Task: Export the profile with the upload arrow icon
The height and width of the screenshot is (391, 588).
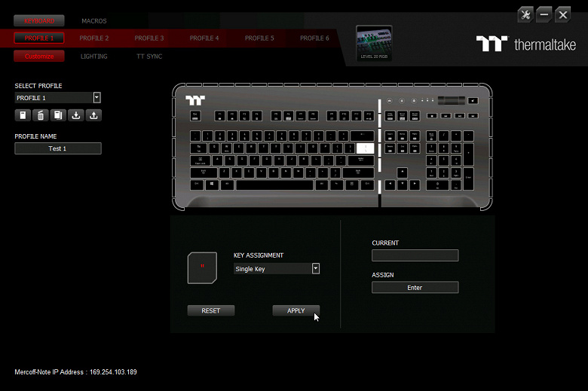Action: point(93,115)
